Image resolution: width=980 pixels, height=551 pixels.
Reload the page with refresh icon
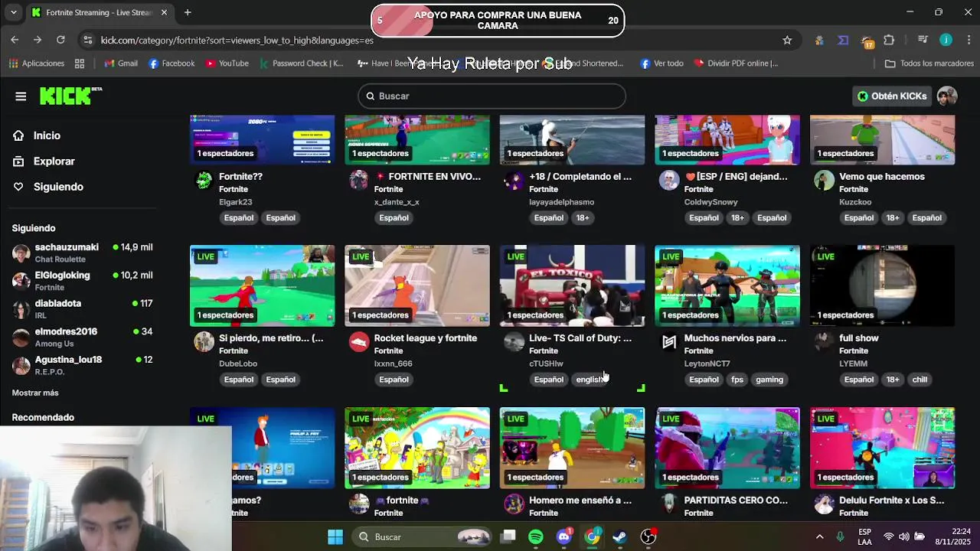60,40
